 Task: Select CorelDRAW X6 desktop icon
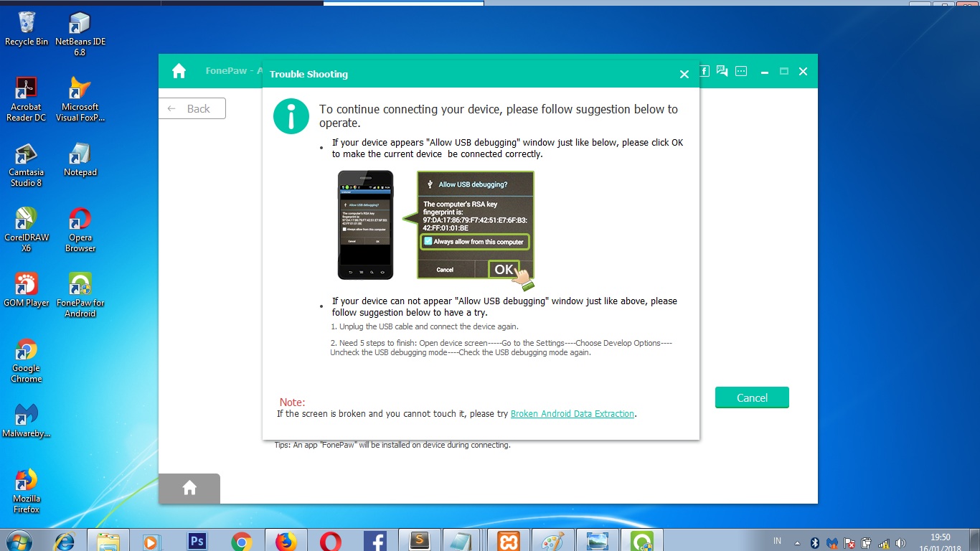(27, 230)
